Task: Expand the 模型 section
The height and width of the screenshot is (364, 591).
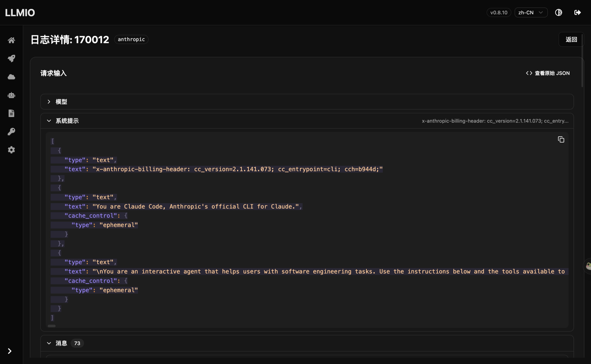Action: 307,102
